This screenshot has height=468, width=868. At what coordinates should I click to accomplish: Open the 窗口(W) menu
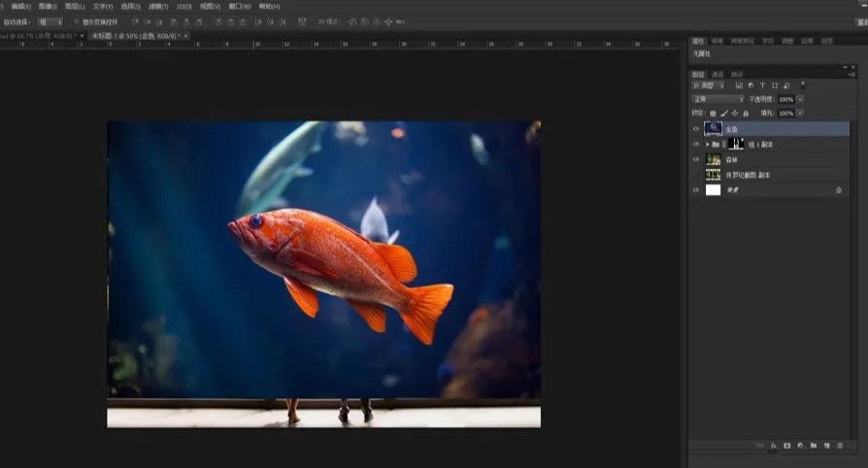240,7
